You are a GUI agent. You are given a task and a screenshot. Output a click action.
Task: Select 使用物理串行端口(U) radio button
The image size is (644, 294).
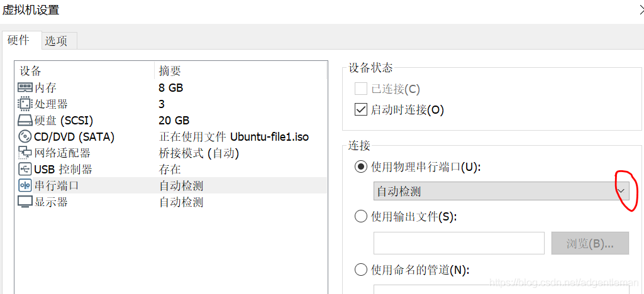(x=361, y=166)
